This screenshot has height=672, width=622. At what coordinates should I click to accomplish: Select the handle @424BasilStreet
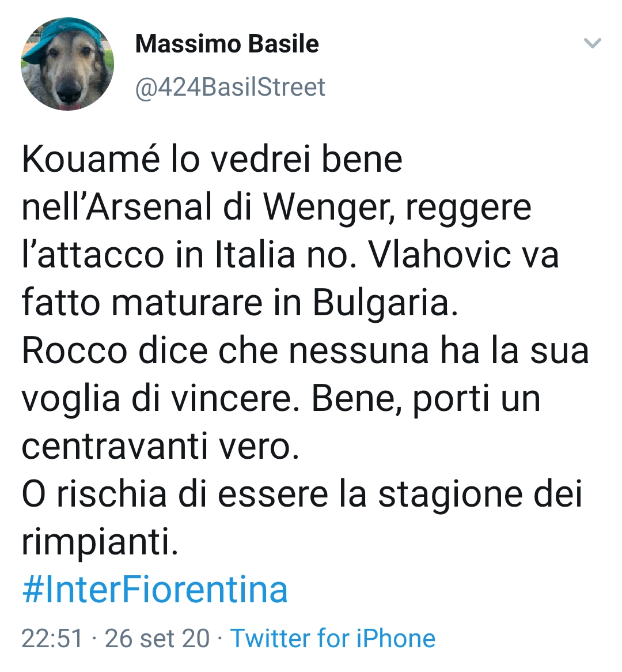(229, 88)
